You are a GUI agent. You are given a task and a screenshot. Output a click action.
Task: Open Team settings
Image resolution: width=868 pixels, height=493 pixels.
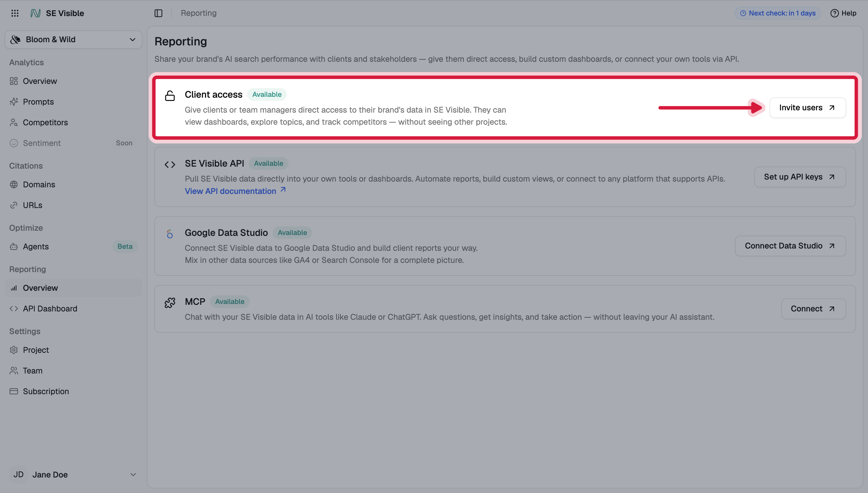coord(73,370)
